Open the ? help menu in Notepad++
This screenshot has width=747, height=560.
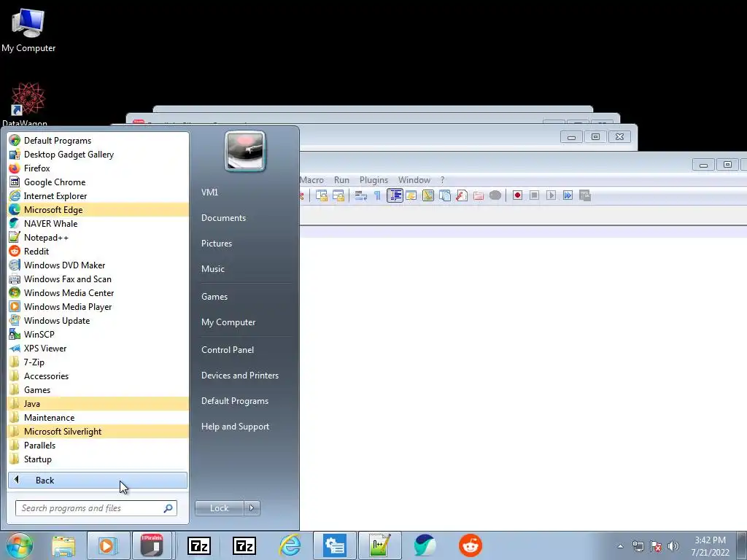point(442,180)
